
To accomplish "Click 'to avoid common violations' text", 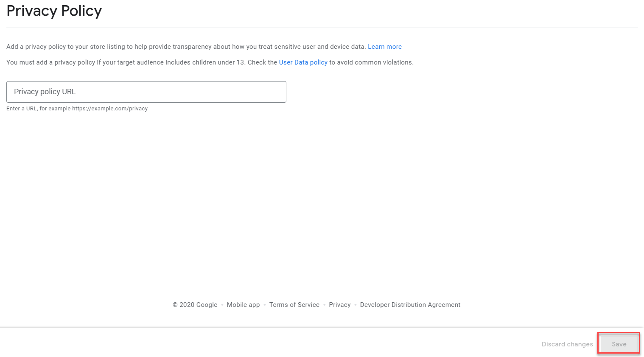I will (x=371, y=62).
